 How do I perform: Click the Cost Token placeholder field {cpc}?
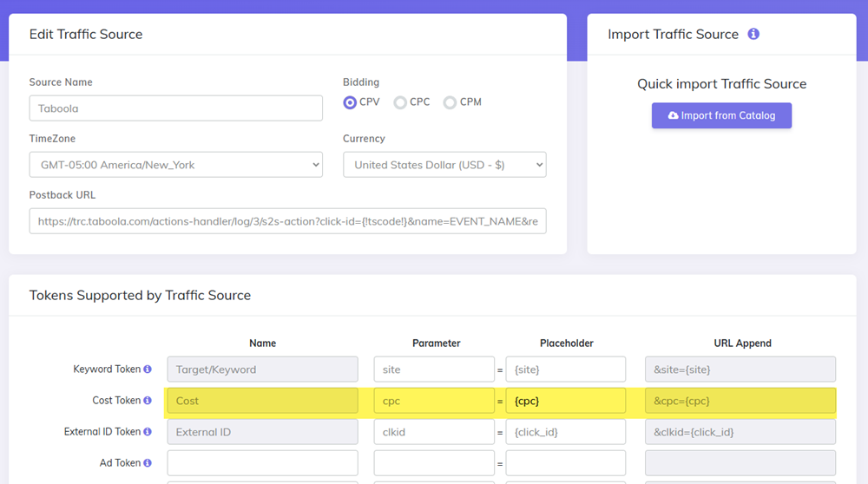point(565,401)
